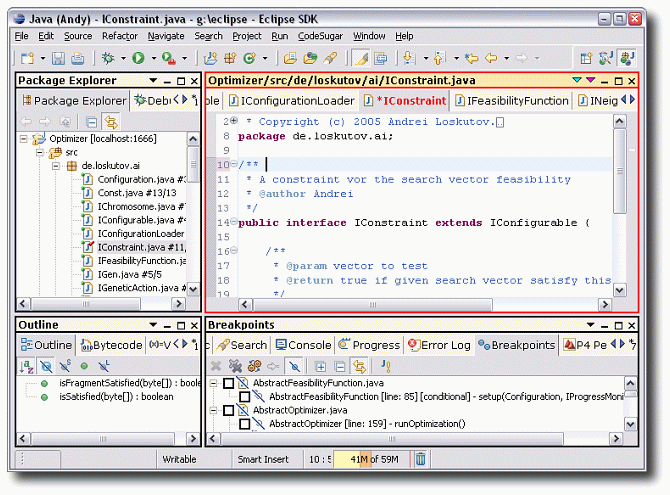Toggle Skip All Breakpoints icon
This screenshot has height=495, width=670.
(294, 366)
